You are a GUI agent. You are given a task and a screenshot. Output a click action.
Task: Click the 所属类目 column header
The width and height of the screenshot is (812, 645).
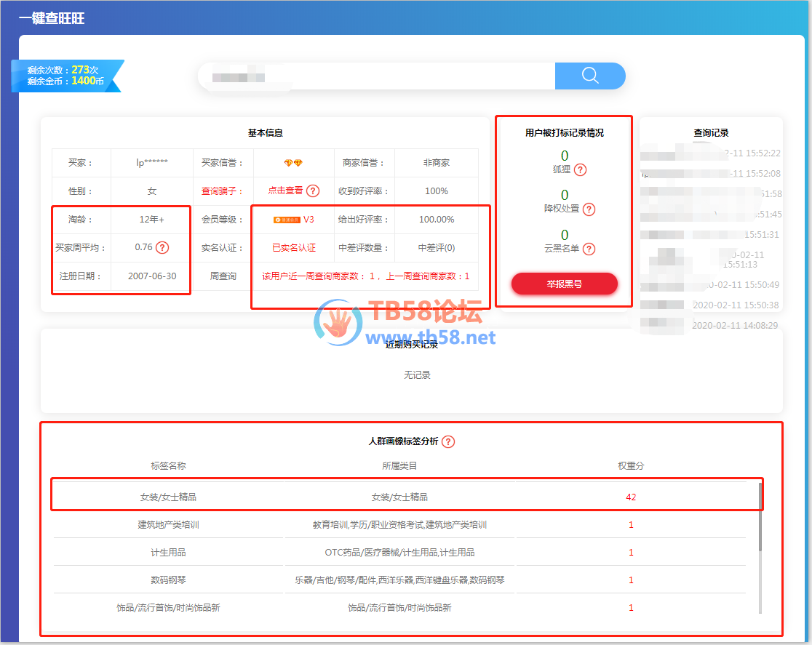point(399,466)
